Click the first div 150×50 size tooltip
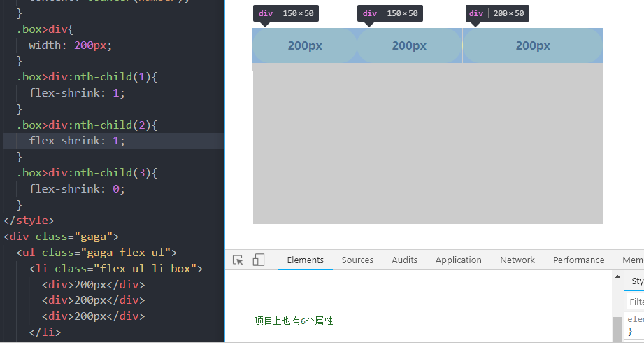644x343 pixels. click(286, 13)
